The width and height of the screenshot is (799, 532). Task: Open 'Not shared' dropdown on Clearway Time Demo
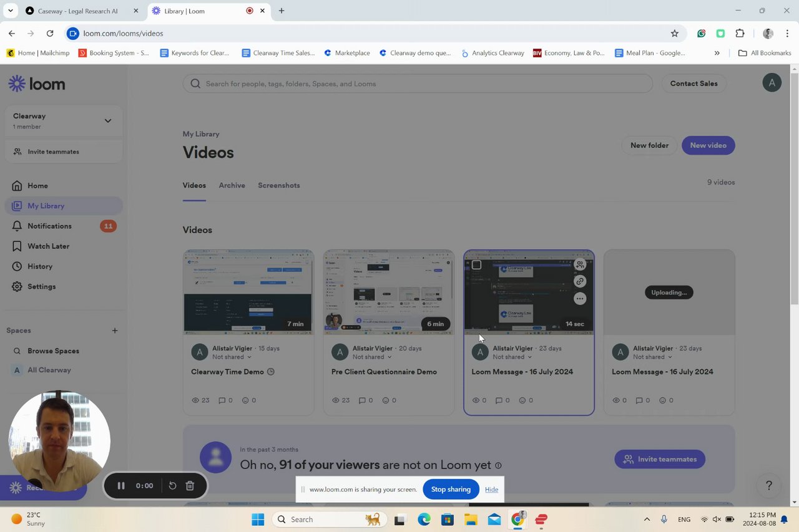point(232,357)
